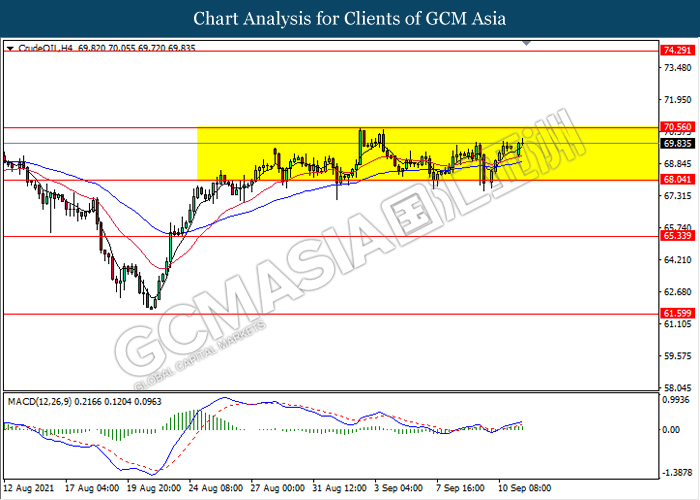Click the 67.315 price scale value
The height and width of the screenshot is (500, 700).
(x=678, y=196)
